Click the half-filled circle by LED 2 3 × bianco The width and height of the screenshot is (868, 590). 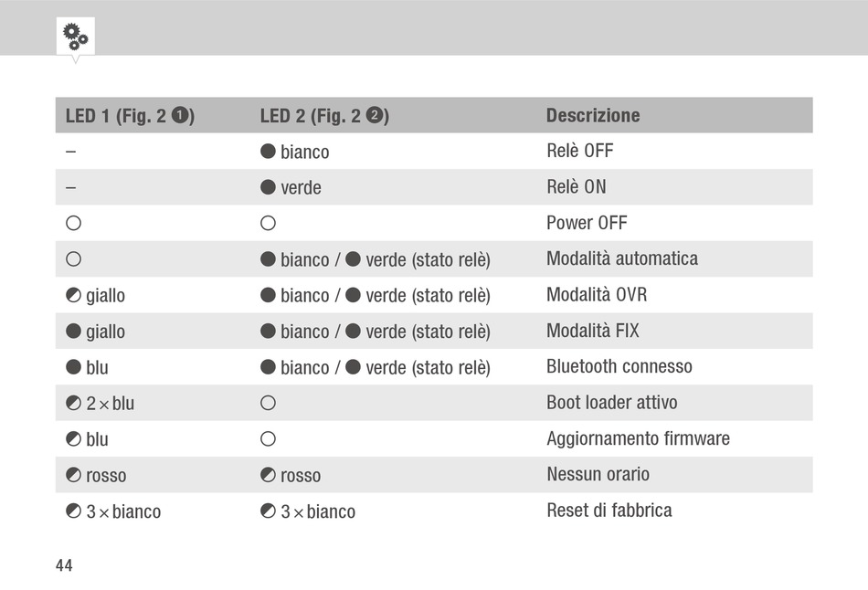(x=268, y=511)
